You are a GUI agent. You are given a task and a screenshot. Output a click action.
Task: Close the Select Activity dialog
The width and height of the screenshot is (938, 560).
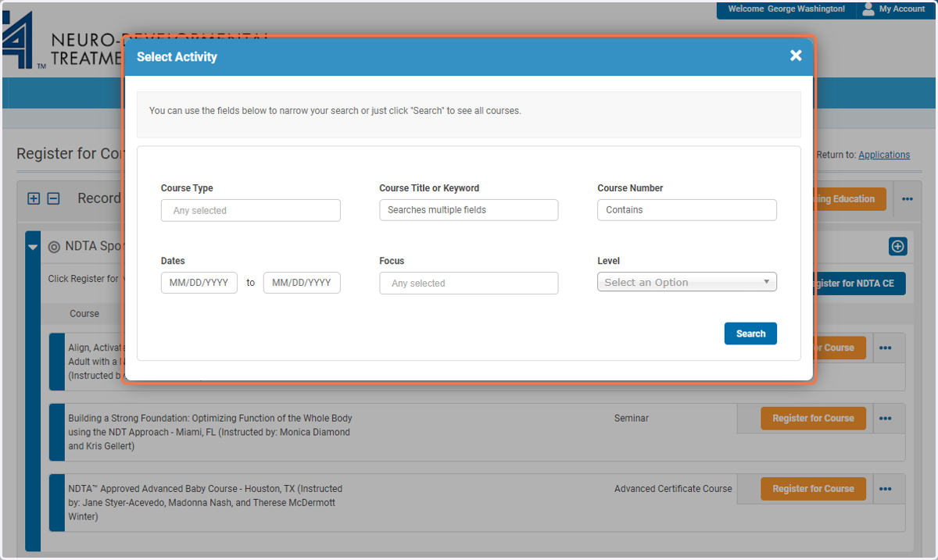coord(796,55)
